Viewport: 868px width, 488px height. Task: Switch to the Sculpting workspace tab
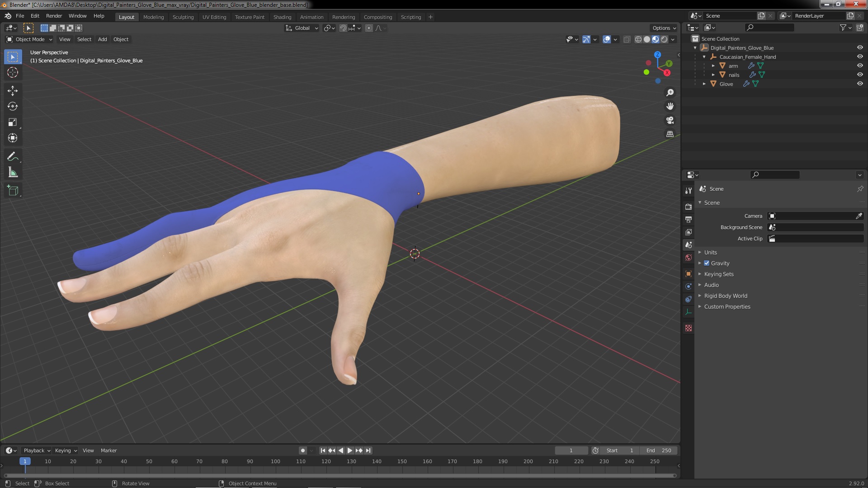tap(183, 17)
